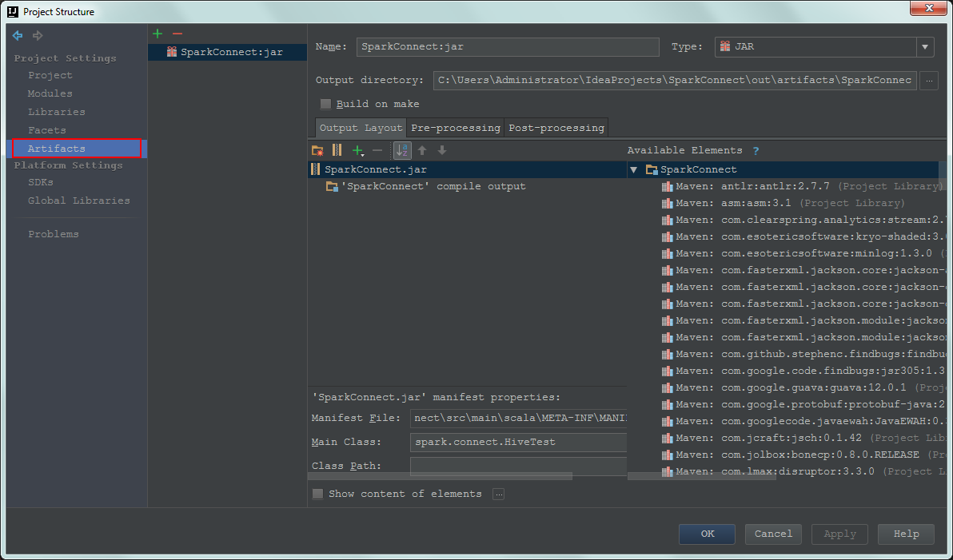Select Maven minlog:1.3.0 library
953x560 pixels.
(803, 254)
